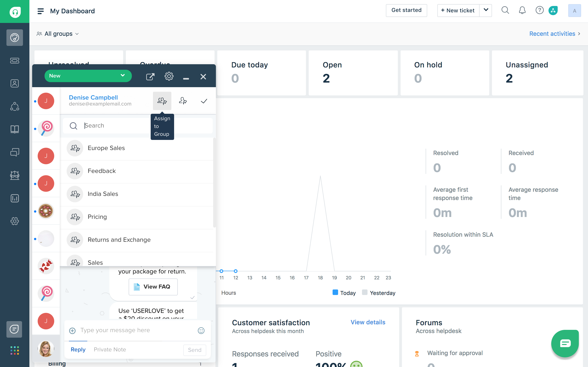588x367 pixels.
Task: Open the notifications bell
Action: [x=522, y=11]
